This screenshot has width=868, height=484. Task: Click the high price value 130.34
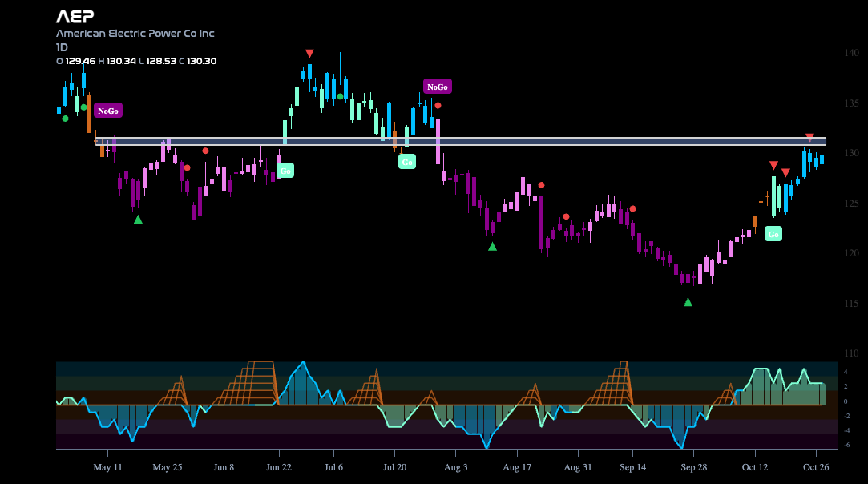coord(121,61)
